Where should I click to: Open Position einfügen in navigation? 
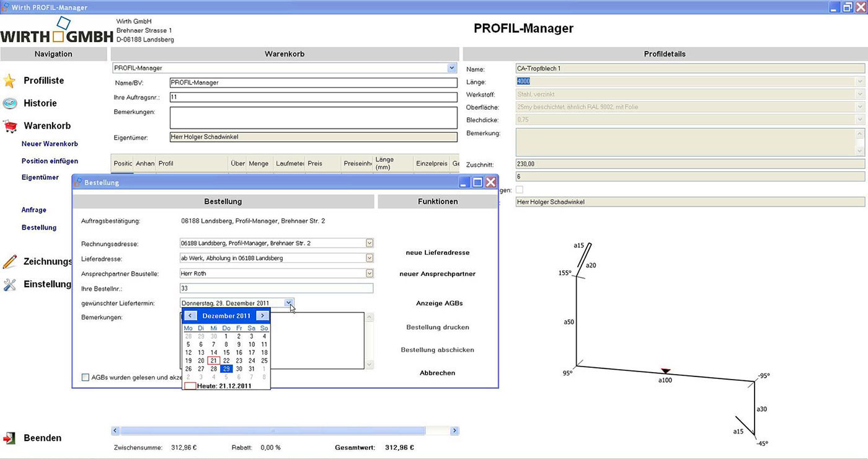(x=50, y=161)
